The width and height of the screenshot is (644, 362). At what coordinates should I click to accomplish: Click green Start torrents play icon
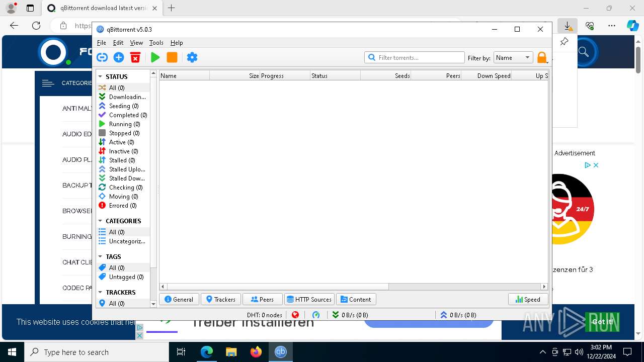pyautogui.click(x=155, y=57)
